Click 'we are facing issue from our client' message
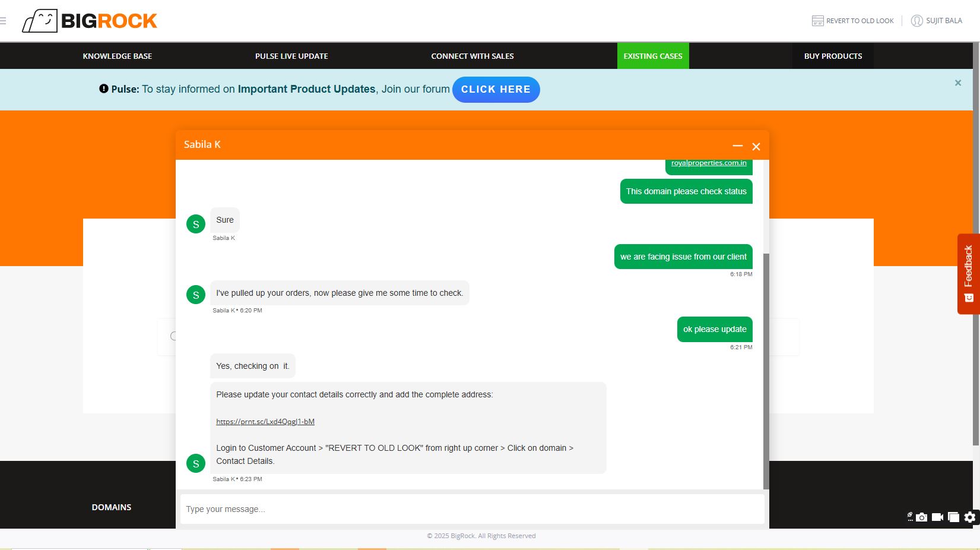The image size is (980, 550). [x=683, y=257]
